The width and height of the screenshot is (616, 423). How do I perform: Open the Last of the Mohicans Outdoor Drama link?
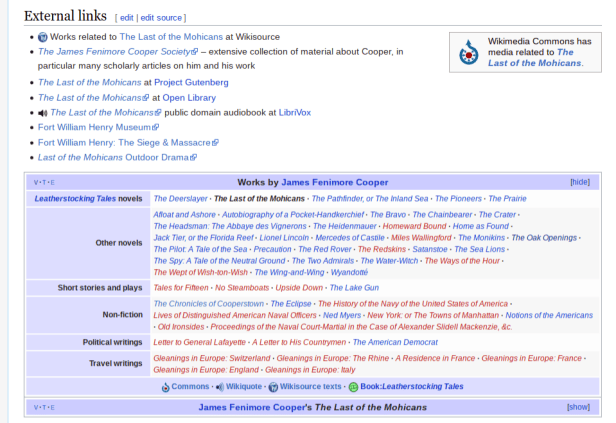pyautogui.click(x=113, y=157)
